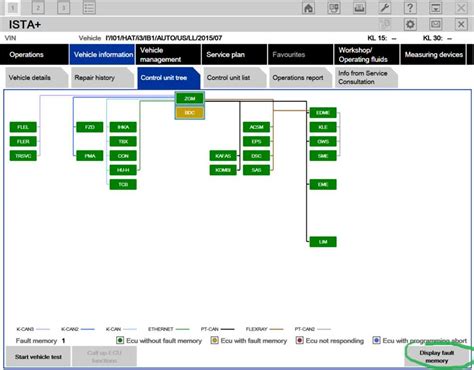Select the KLE control unit
Screen dimensions: 474x370
(323, 127)
